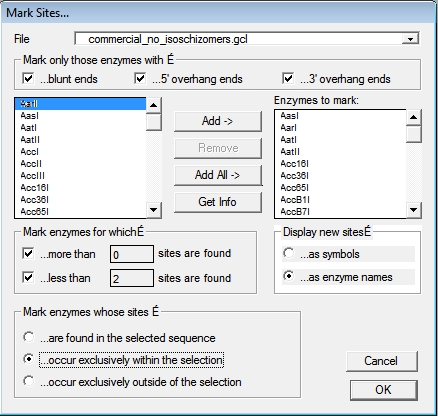Click the Add -> button

coord(218,121)
